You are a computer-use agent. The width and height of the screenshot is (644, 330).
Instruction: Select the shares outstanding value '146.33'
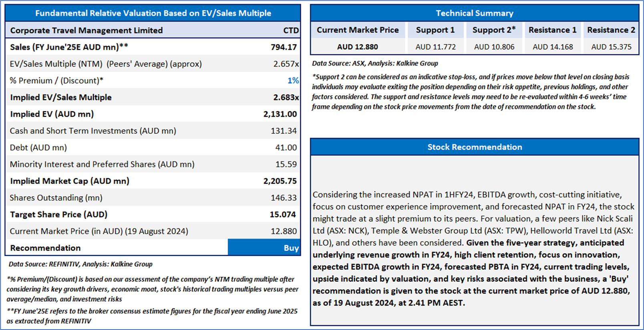click(284, 198)
